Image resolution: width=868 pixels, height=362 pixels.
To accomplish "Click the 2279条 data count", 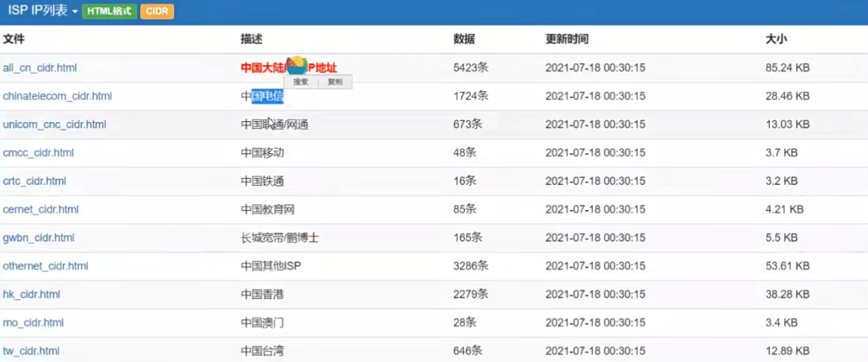I will (471, 295).
